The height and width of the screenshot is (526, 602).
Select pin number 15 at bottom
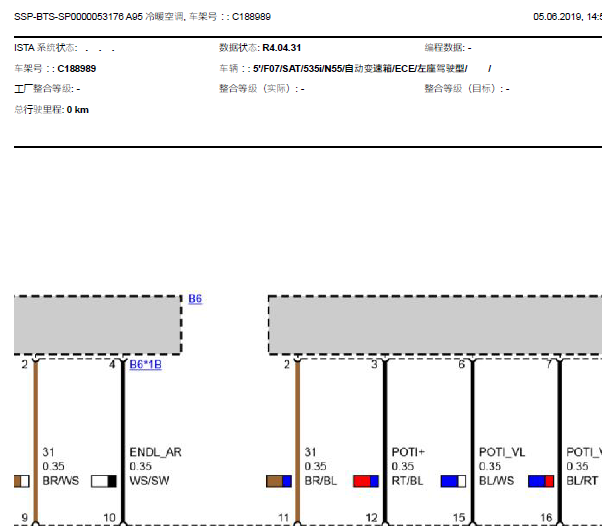pos(459,518)
